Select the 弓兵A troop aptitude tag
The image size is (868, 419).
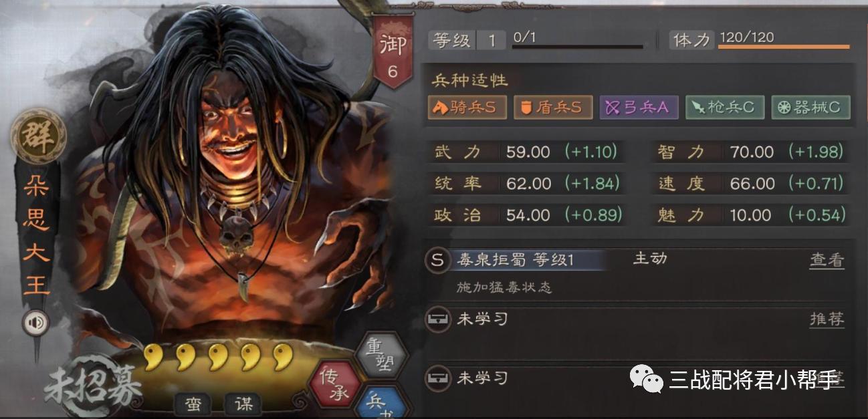[x=639, y=107]
